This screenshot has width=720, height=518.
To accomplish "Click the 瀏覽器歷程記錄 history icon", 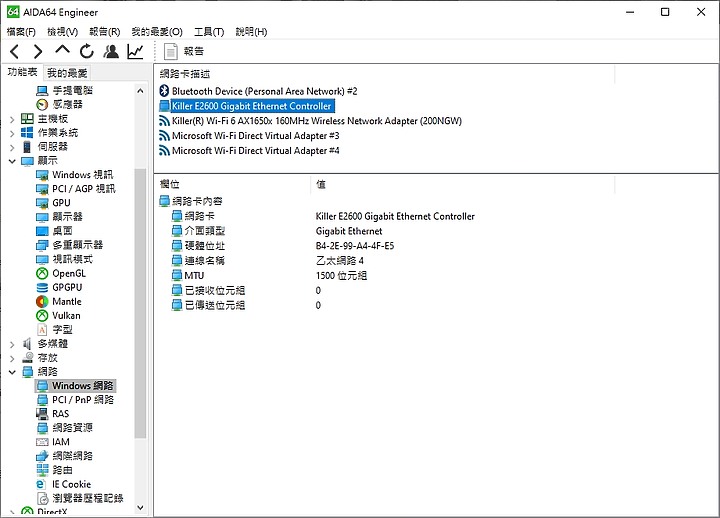I will tap(42, 498).
